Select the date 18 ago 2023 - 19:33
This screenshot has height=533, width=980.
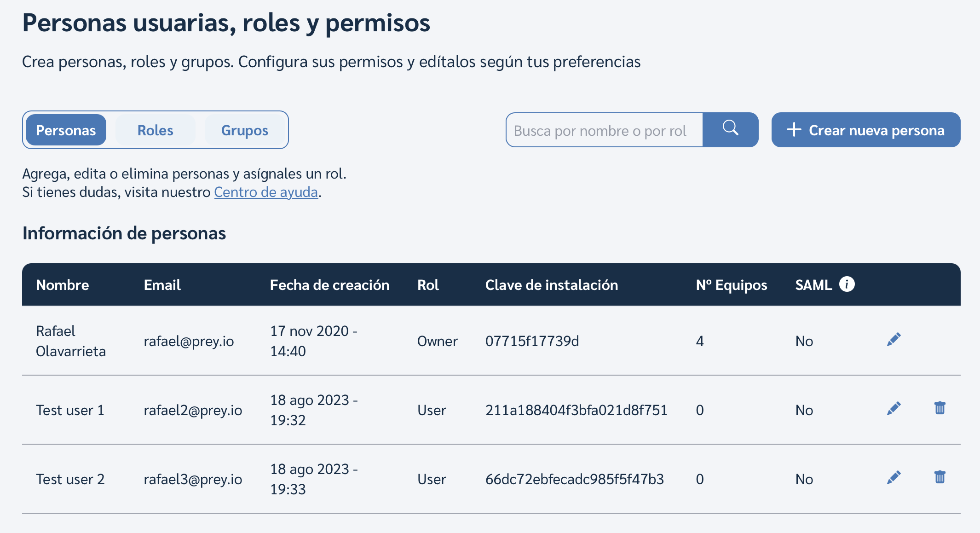pos(314,479)
